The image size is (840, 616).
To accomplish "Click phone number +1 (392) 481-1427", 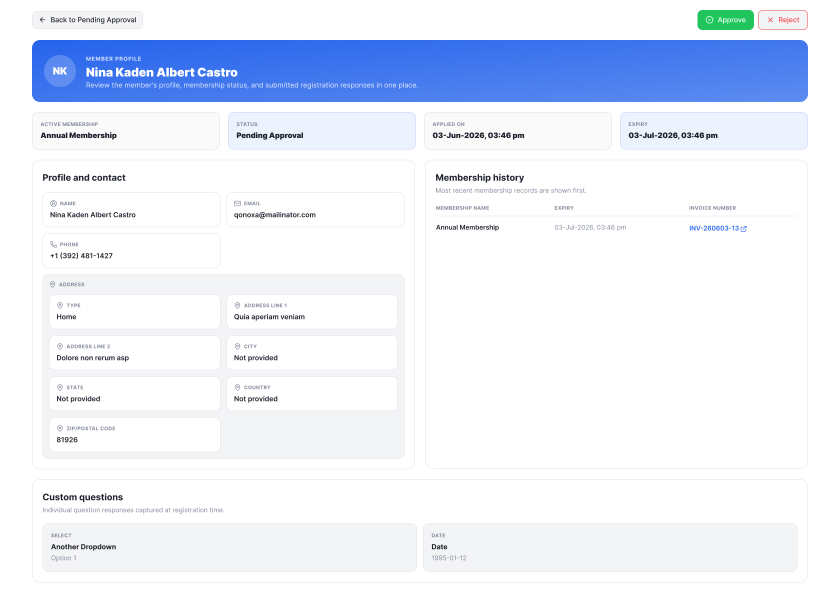I will tap(81, 256).
